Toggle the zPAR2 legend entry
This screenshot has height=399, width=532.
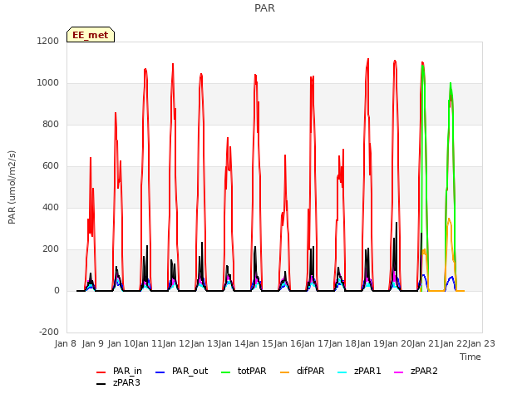(416, 372)
